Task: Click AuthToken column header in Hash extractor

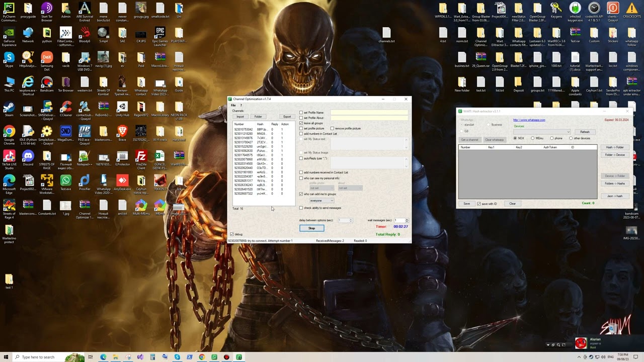Action: click(x=550, y=147)
